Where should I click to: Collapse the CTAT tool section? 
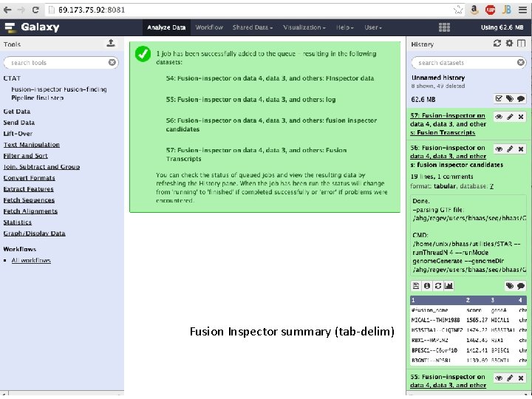(12, 78)
